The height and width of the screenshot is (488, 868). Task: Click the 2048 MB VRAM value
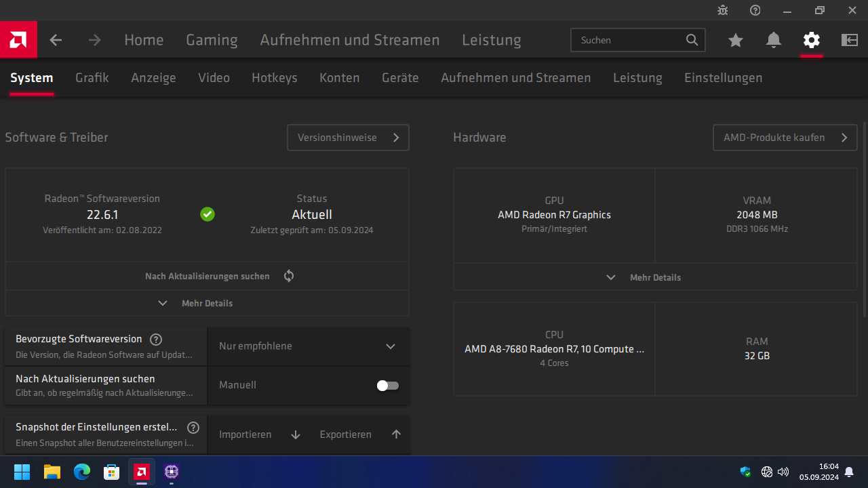click(757, 215)
